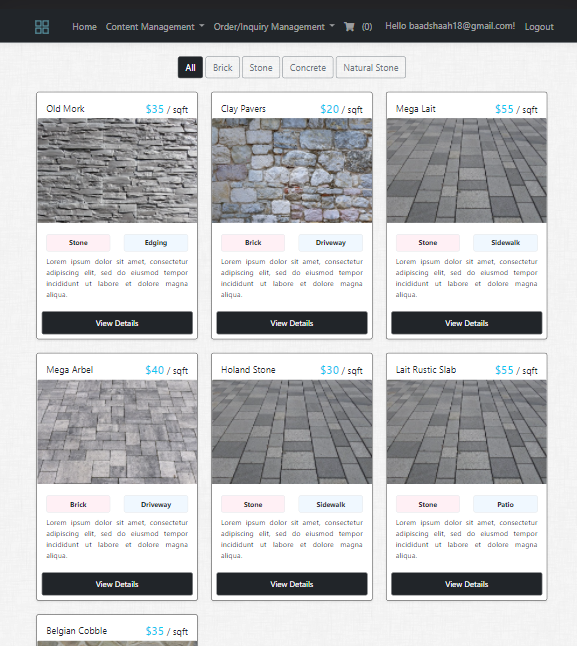577x646 pixels.
Task: Click the Stone tag on Lait Rustic Slab
Action: tap(427, 504)
